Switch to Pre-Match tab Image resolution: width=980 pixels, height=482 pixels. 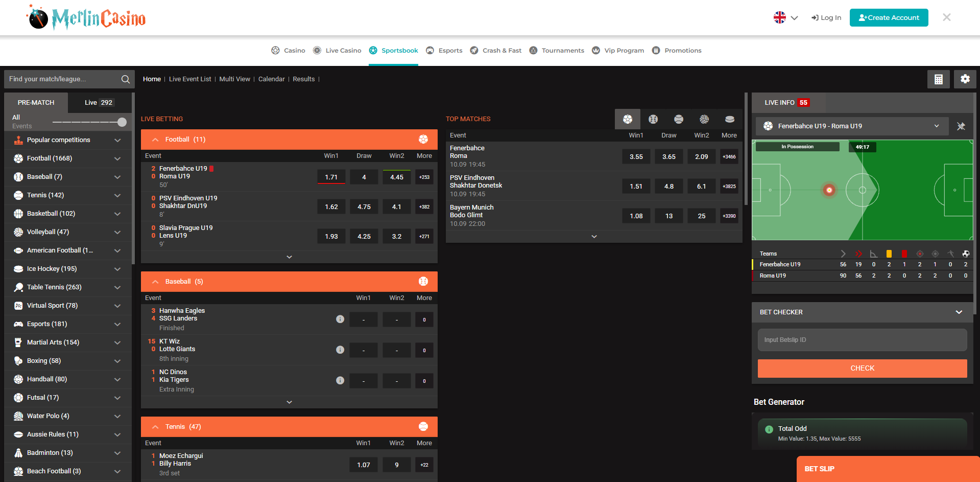pos(36,103)
